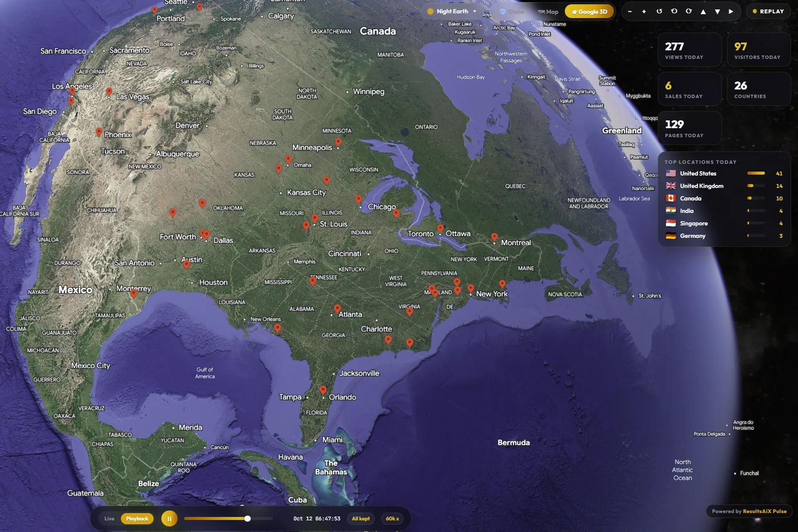Click the playback timestamp Oct 12 06:47:53
The image size is (798, 532).
click(x=317, y=519)
